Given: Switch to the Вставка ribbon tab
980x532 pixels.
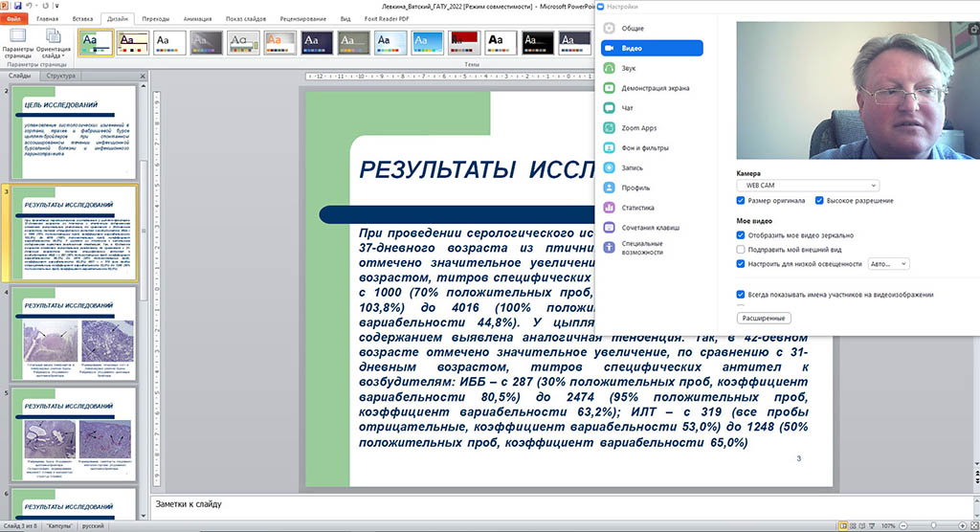Looking at the screenshot, I should point(82,19).
